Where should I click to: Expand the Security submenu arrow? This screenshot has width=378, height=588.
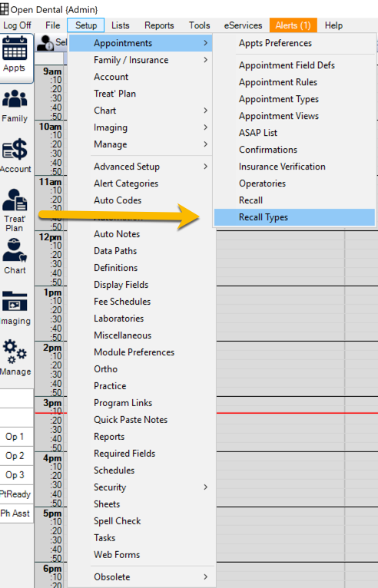point(205,487)
